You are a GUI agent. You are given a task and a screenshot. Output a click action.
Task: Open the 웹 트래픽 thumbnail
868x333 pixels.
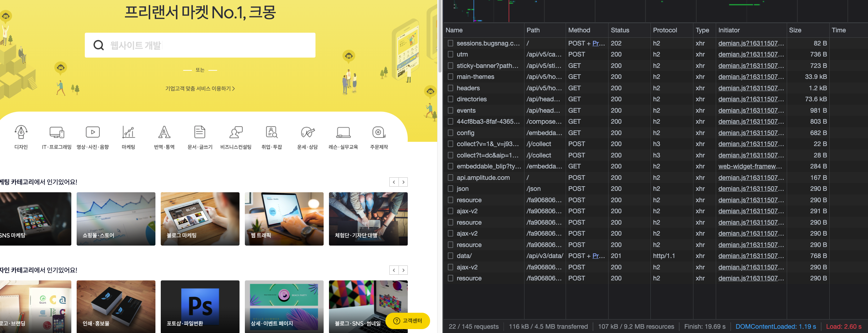coord(284,219)
